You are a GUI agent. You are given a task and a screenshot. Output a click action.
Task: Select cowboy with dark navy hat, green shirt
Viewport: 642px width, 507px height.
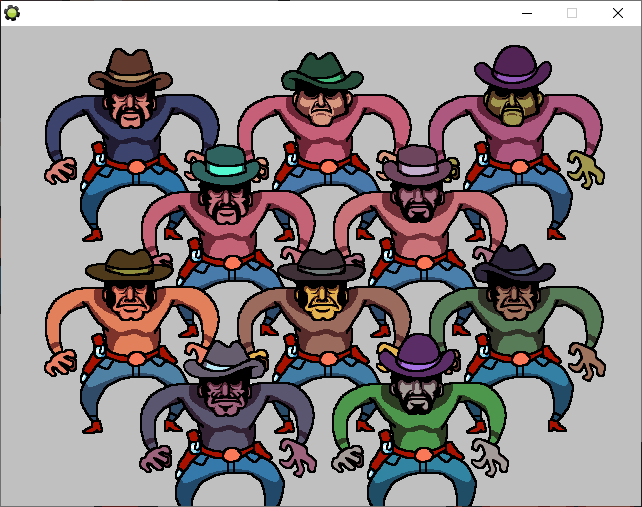coord(516,340)
